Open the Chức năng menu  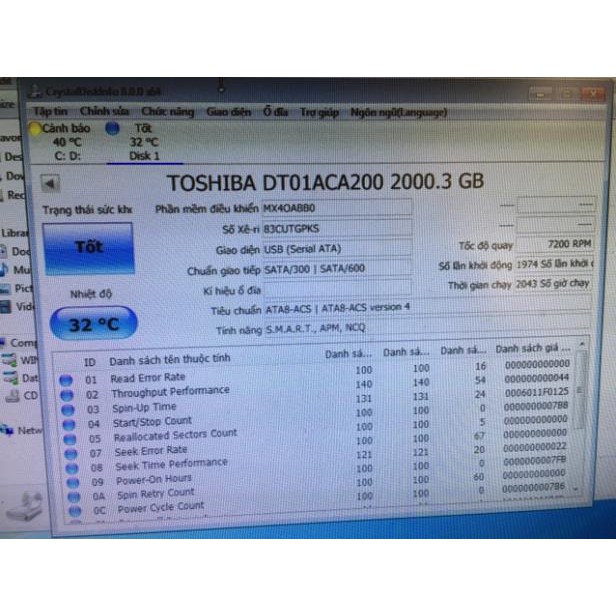(167, 111)
